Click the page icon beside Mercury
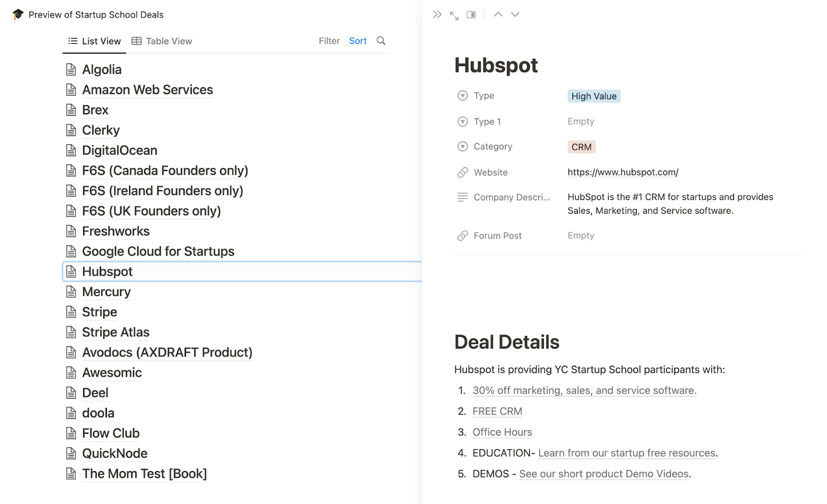 pyautogui.click(x=71, y=292)
